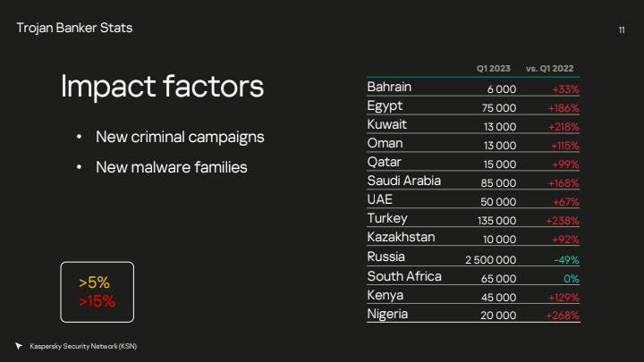Click the red >15% legend label

(x=97, y=301)
